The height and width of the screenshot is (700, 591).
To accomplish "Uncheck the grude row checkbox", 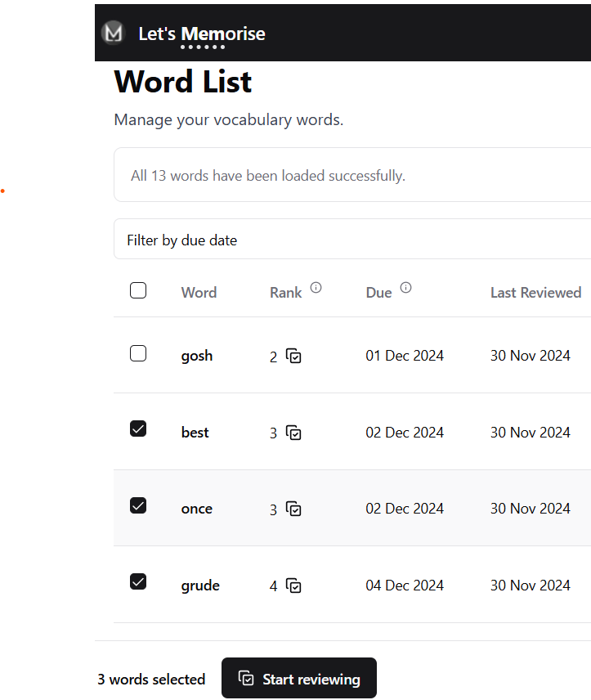I will pos(138,581).
